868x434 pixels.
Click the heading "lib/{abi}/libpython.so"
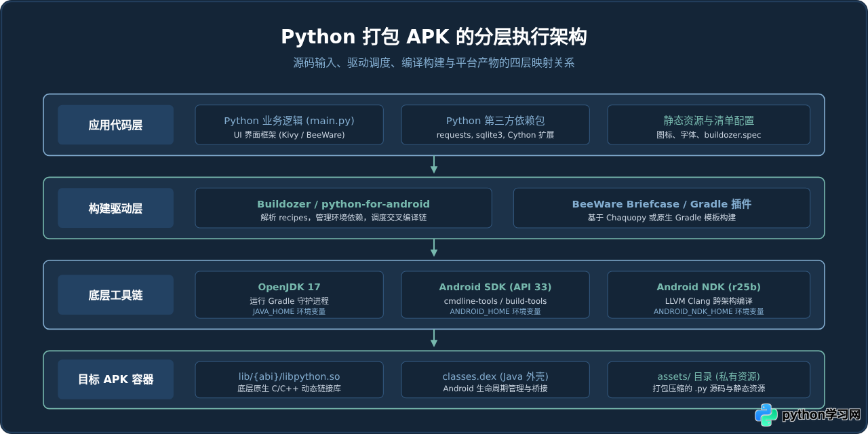click(x=289, y=376)
